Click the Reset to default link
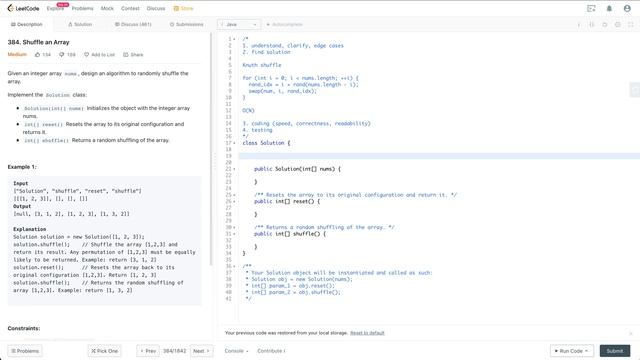640x360 pixels. pos(367,333)
